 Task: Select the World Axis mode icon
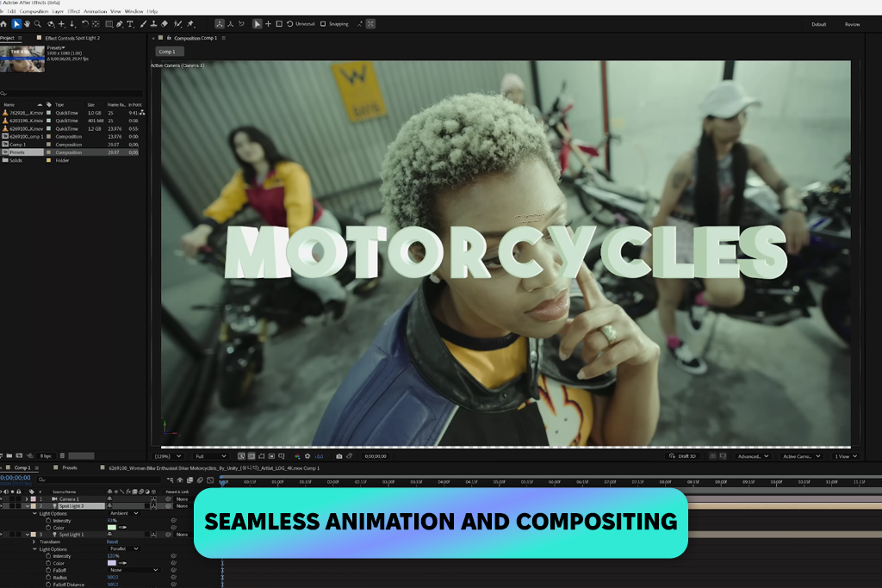click(231, 24)
